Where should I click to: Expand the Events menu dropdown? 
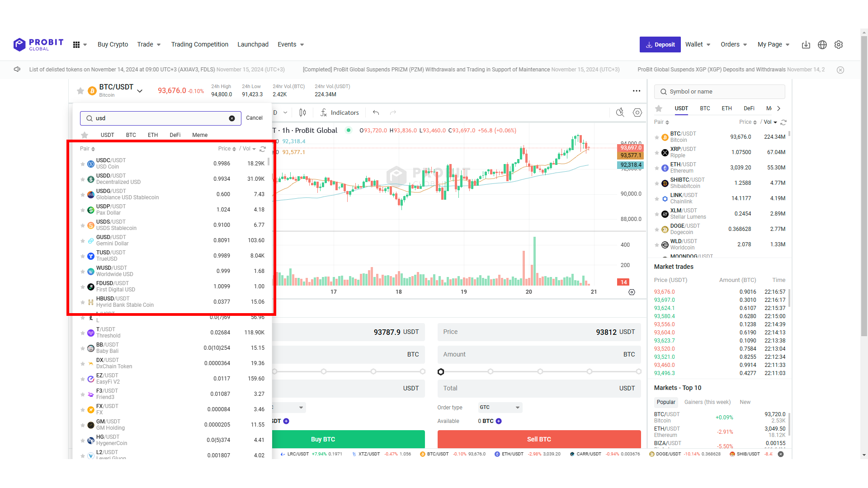coord(291,44)
